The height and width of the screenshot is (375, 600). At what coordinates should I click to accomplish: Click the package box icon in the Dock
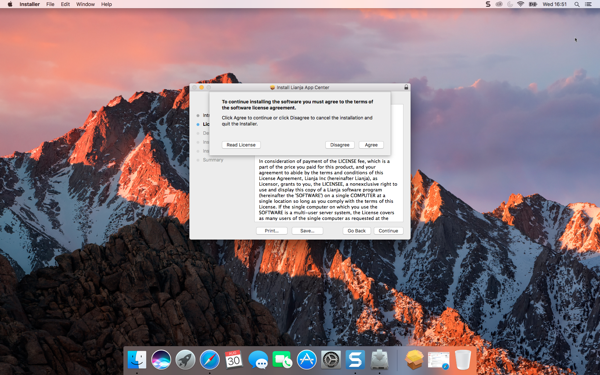(414, 360)
